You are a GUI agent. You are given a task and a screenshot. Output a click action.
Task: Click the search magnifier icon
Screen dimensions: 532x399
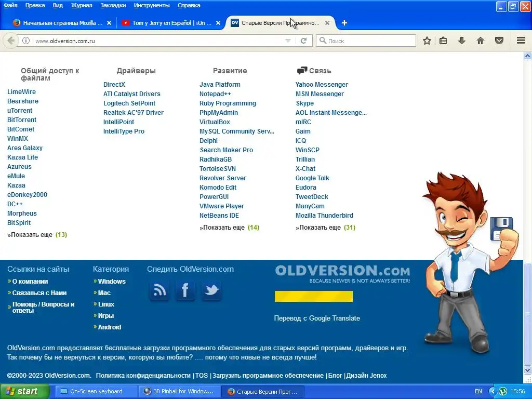(x=323, y=41)
